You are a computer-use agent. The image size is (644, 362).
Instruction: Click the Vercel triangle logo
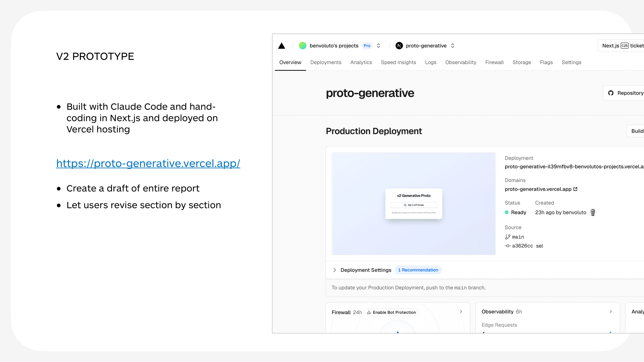(282, 46)
